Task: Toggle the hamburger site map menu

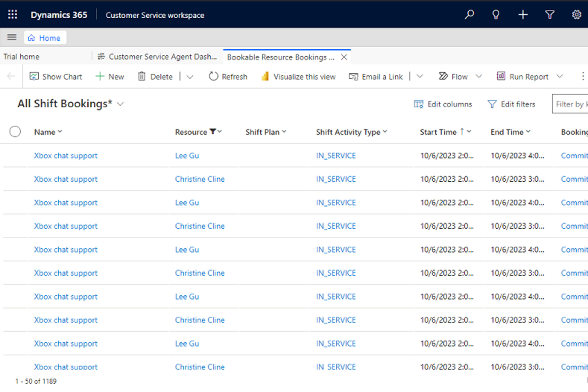Action: [12, 38]
